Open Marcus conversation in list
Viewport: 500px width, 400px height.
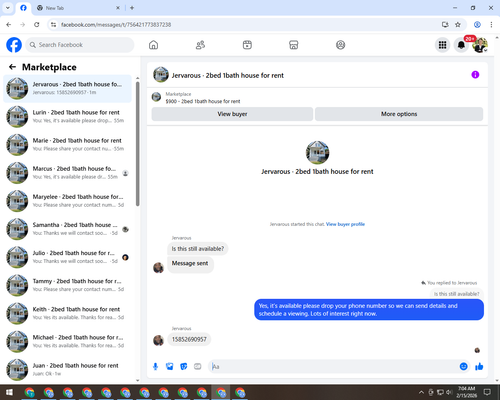pos(67,173)
